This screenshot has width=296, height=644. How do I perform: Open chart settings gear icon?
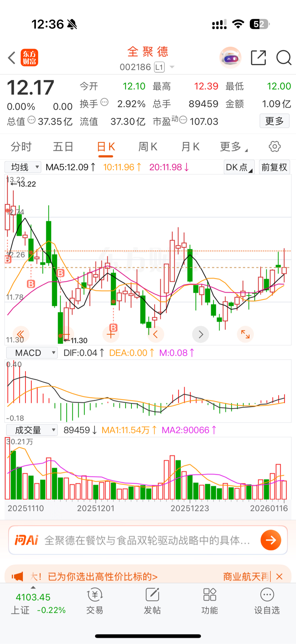[274, 147]
